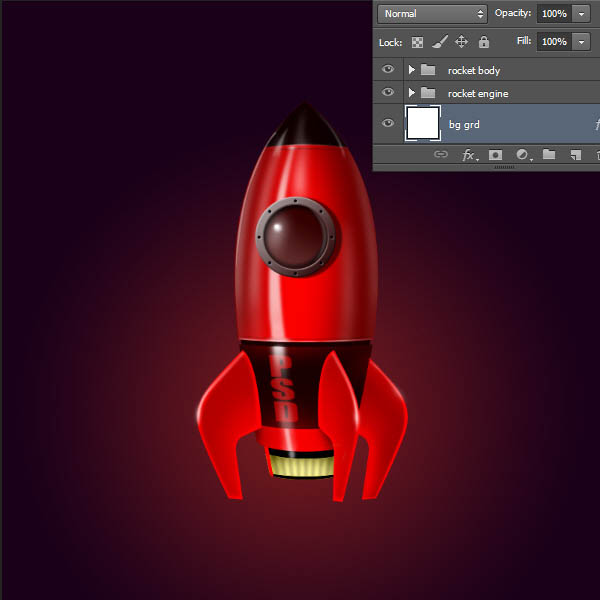
Task: Add a layer mask with the mask icon
Action: tap(495, 155)
